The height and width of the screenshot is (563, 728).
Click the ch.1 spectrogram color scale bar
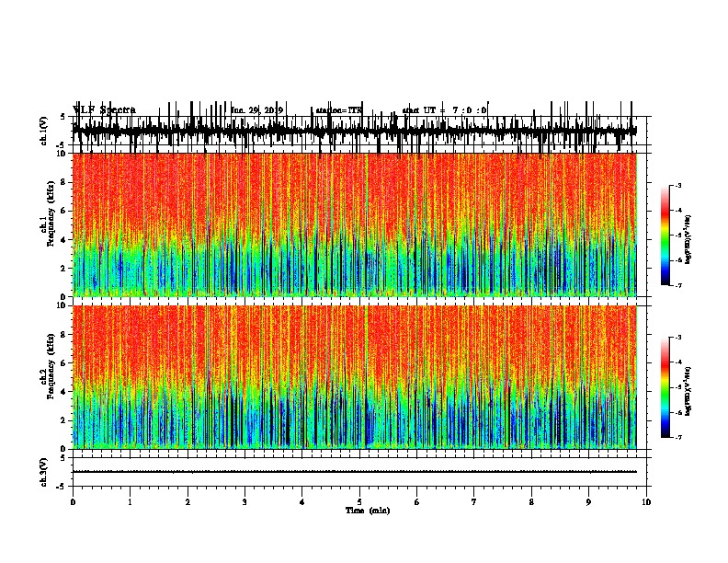click(x=665, y=236)
